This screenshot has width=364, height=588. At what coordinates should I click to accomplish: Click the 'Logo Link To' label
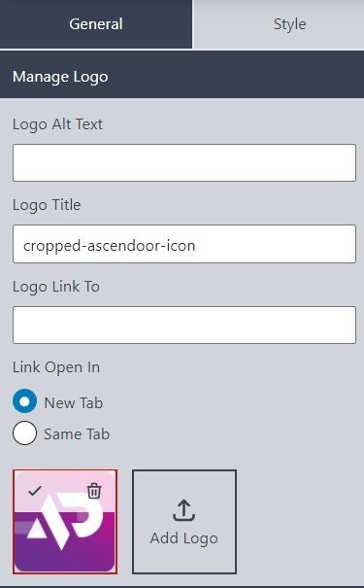(56, 287)
